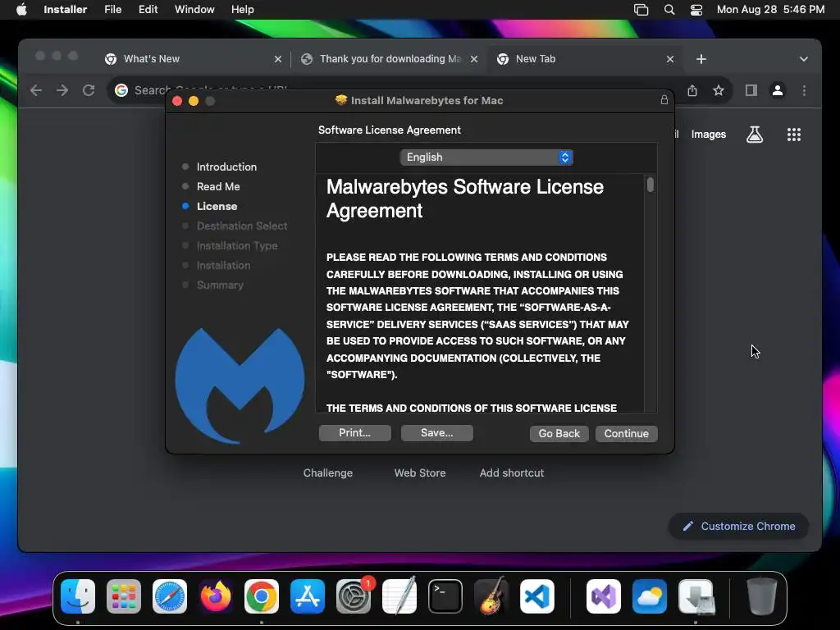Image resolution: width=840 pixels, height=630 pixels.
Task: Open the Weather cloud app in Dock
Action: click(x=650, y=596)
